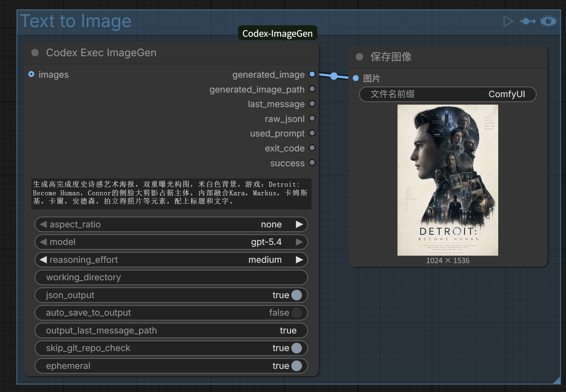Toggle json_output switch
The width and height of the screenshot is (566, 392).
[x=297, y=295]
